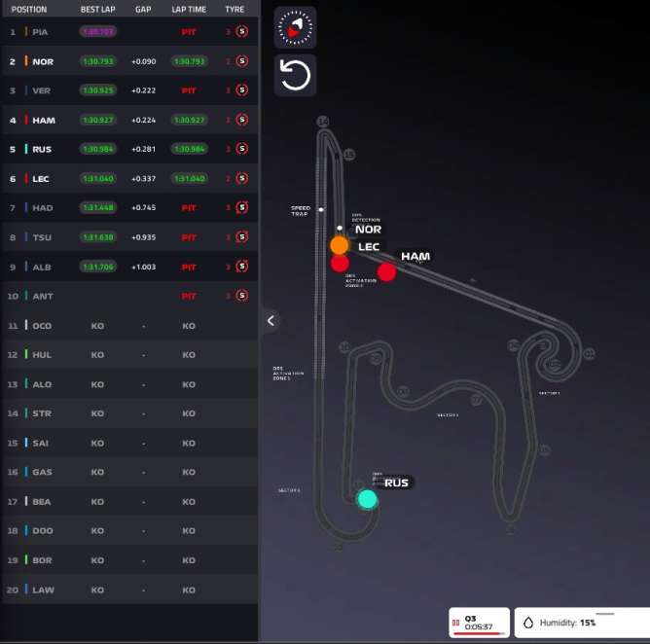Click the LEC label on track map
The image size is (650, 644).
[x=369, y=247]
